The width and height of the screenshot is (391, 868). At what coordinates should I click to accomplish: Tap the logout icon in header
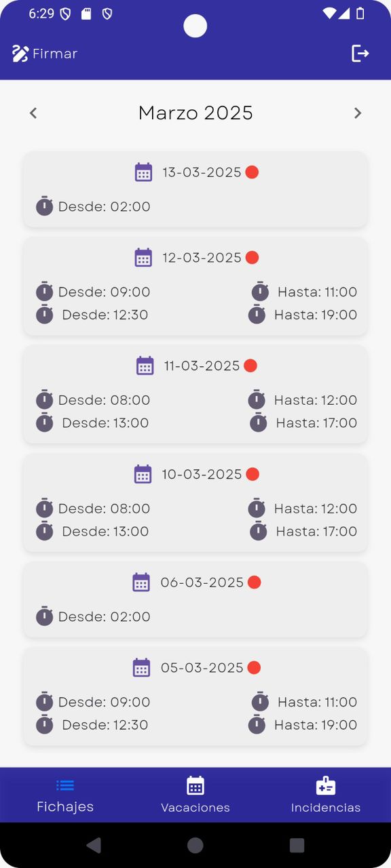(x=360, y=54)
